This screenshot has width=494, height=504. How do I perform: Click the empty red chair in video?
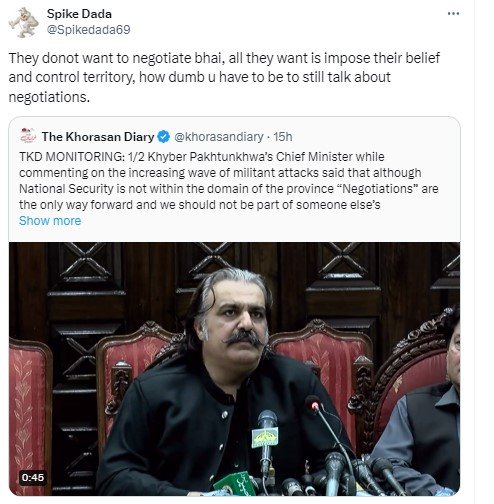(28, 417)
